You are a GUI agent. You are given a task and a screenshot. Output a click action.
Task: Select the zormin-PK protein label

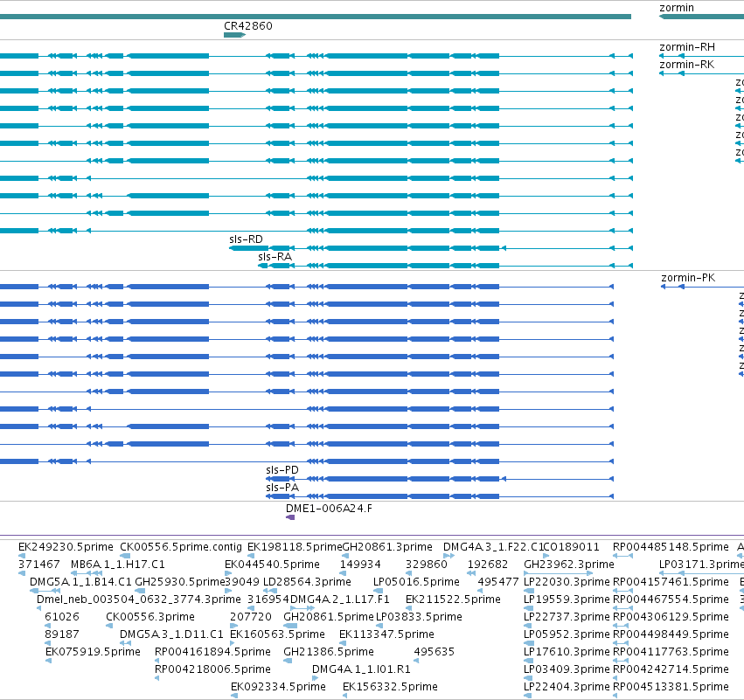tap(688, 277)
